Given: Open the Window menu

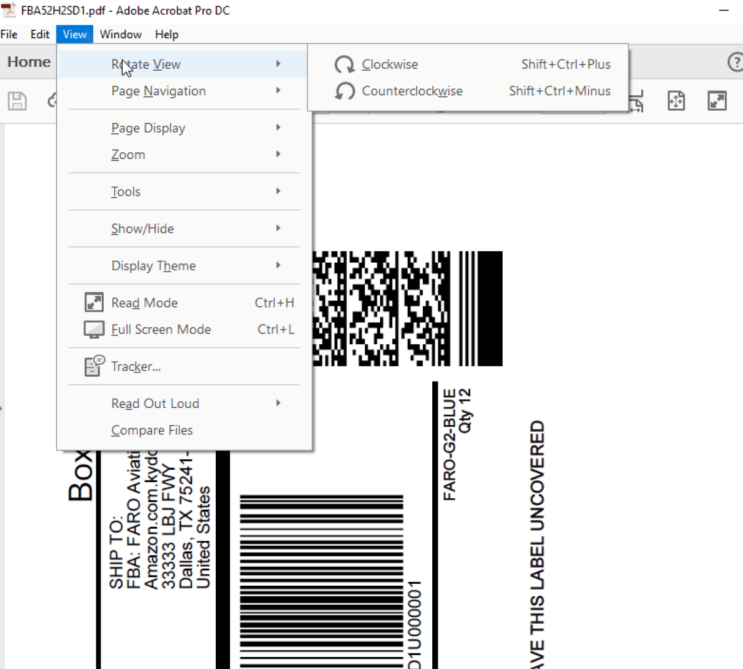Looking at the screenshot, I should click(120, 35).
